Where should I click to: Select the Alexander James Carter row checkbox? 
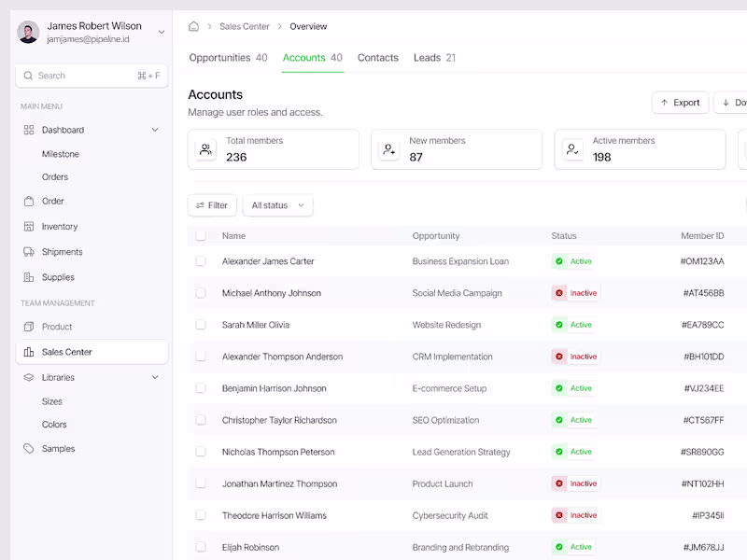click(x=201, y=261)
